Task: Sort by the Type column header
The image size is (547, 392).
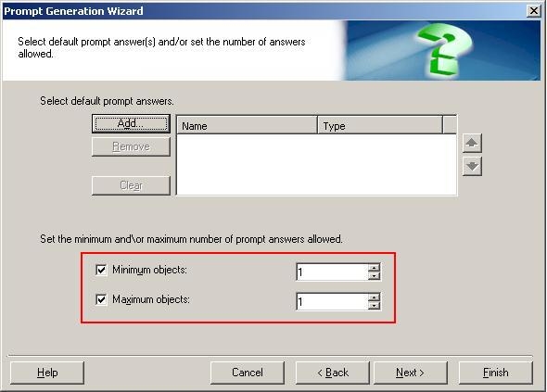Action: click(x=380, y=125)
